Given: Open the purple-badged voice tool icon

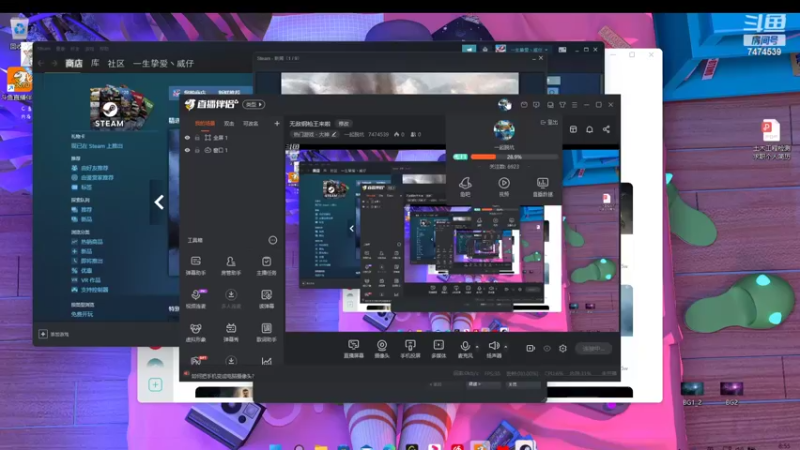Looking at the screenshot, I should [196, 299].
